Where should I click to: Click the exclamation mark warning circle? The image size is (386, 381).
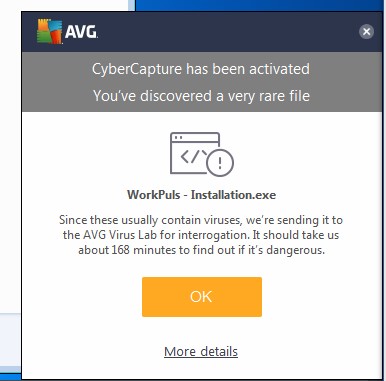pyautogui.click(x=220, y=163)
